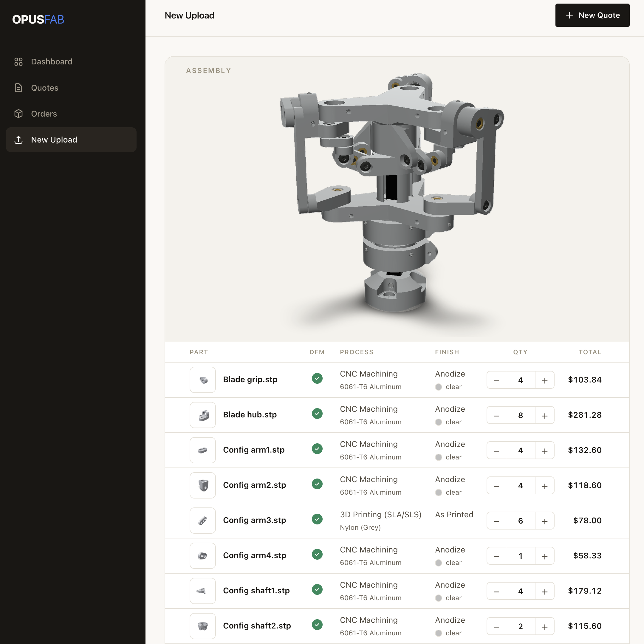Add one to Config arm2.stp quantity
Viewport: 644px width, 644px height.
[545, 485]
